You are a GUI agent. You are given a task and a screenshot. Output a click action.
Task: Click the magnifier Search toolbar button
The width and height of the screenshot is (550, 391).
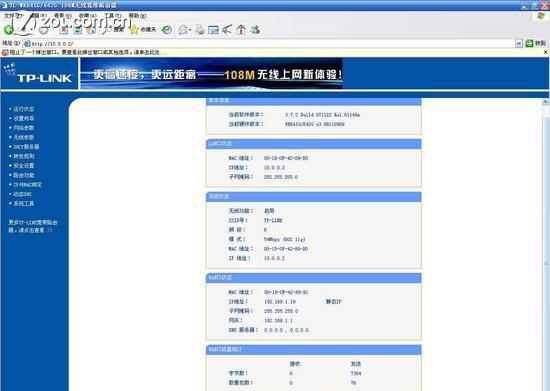click(113, 30)
